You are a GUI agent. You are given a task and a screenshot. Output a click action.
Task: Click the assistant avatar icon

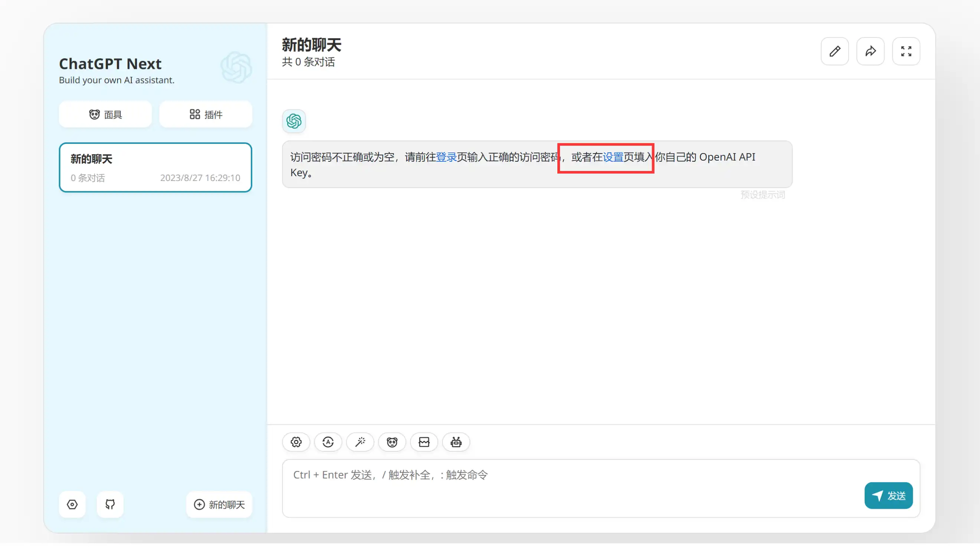(294, 121)
